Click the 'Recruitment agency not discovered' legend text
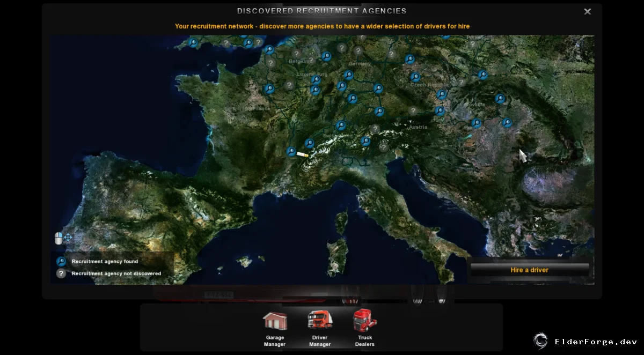Viewport: 644px width, 355px height. (x=116, y=273)
